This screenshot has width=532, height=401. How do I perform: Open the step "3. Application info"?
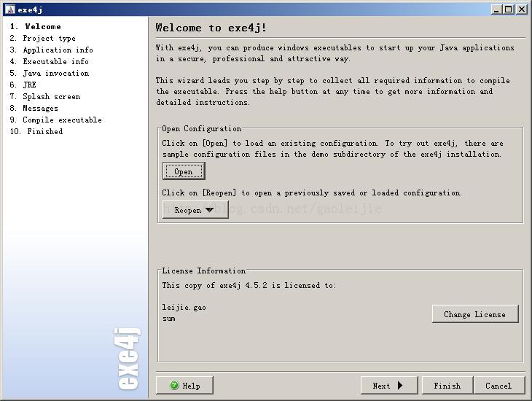pos(51,50)
